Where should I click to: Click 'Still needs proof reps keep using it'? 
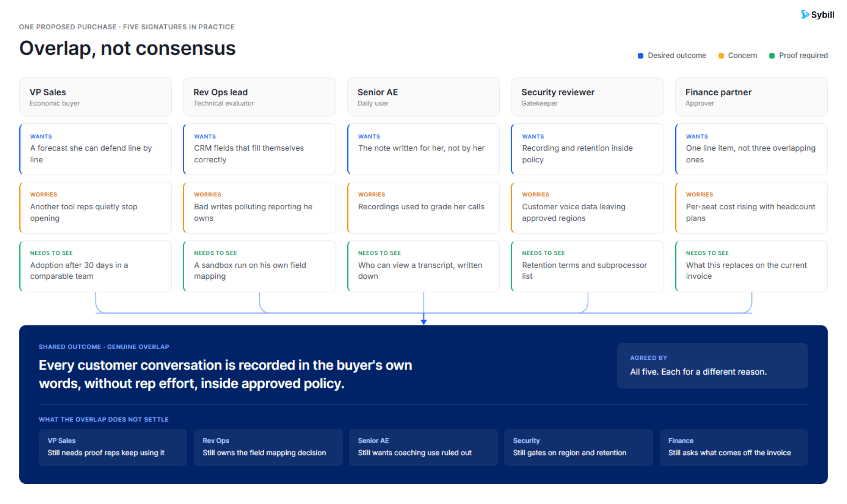click(x=106, y=453)
